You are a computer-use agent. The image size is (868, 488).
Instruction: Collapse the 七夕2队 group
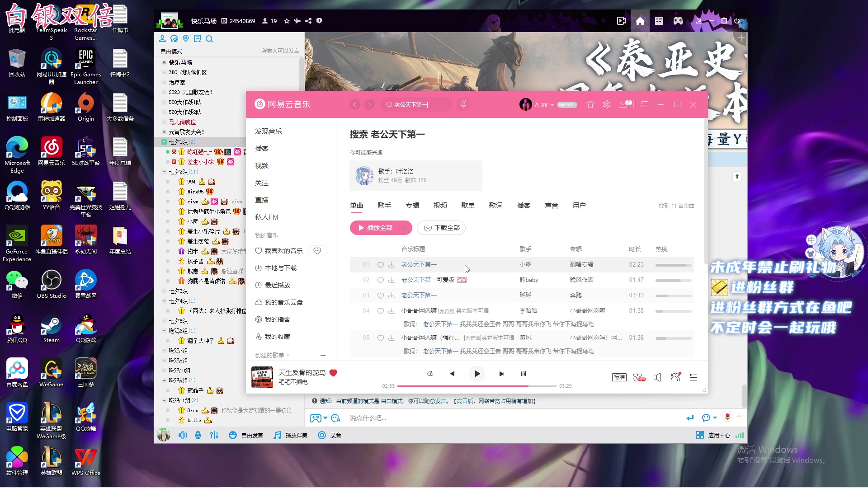(165, 171)
